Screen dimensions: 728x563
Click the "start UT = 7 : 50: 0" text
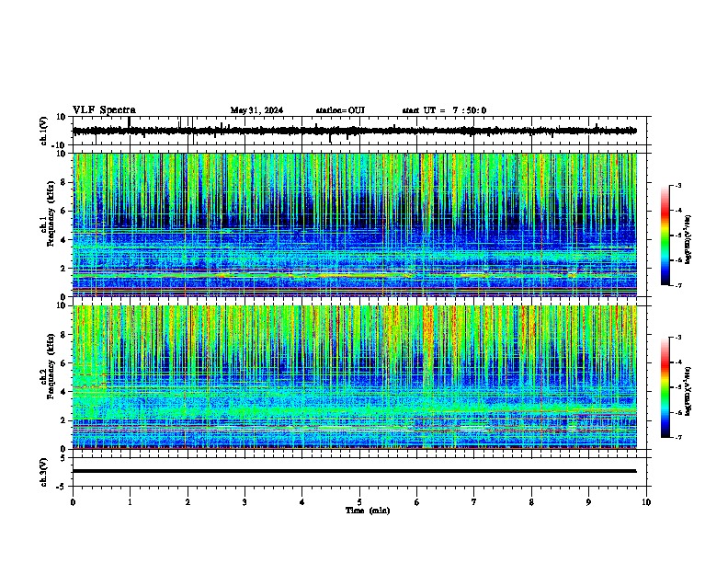[444, 110]
